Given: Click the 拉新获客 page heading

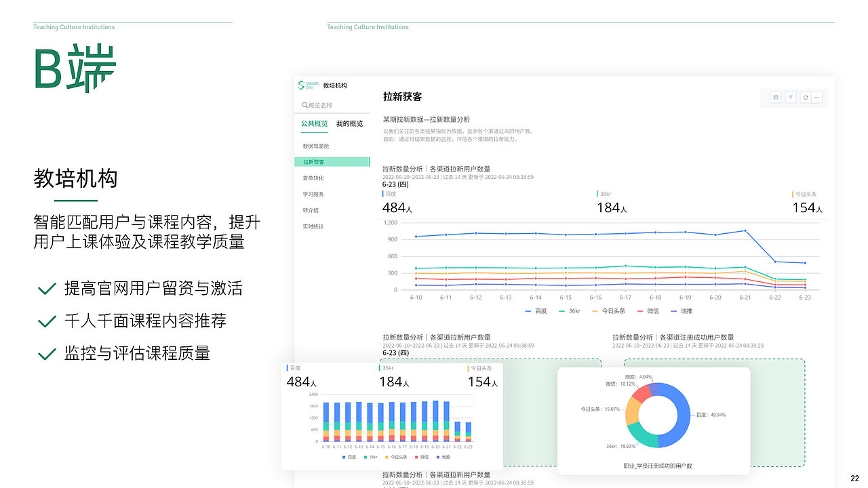Looking at the screenshot, I should click(403, 97).
